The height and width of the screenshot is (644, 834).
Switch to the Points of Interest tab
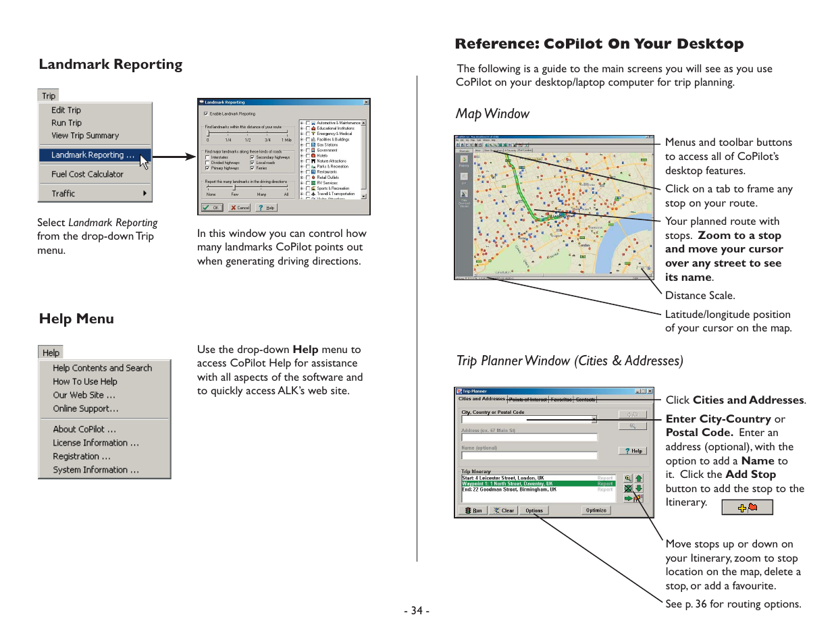528,399
